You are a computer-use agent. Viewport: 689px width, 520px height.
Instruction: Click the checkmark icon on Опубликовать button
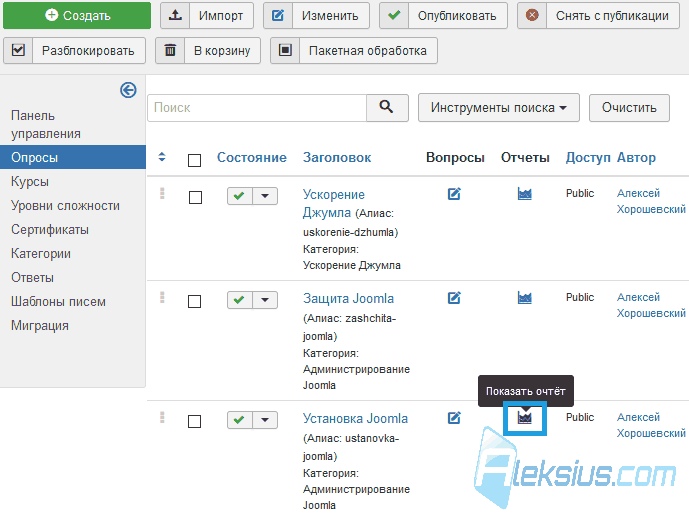[x=394, y=15]
